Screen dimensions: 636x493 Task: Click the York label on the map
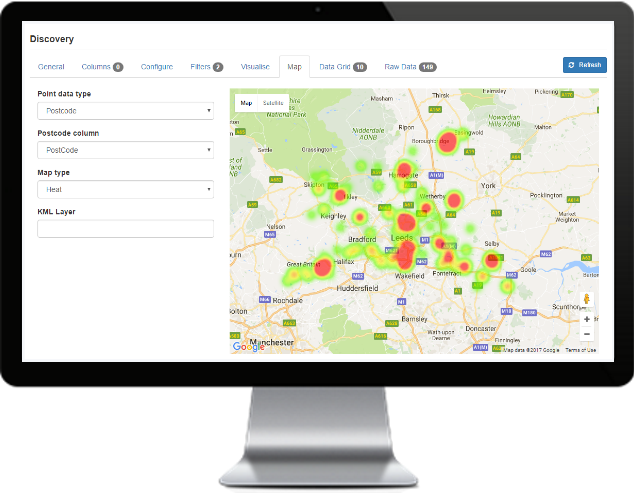[488, 185]
